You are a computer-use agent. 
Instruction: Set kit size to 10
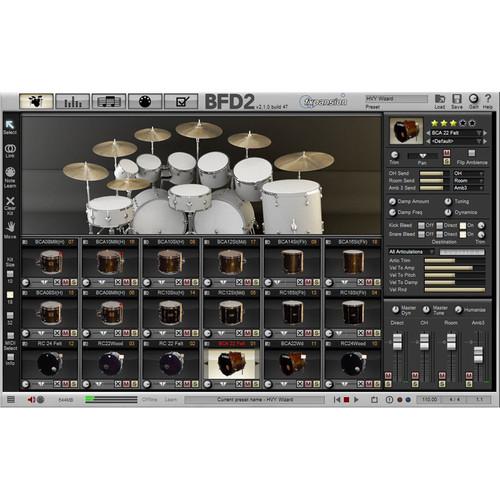[10, 274]
